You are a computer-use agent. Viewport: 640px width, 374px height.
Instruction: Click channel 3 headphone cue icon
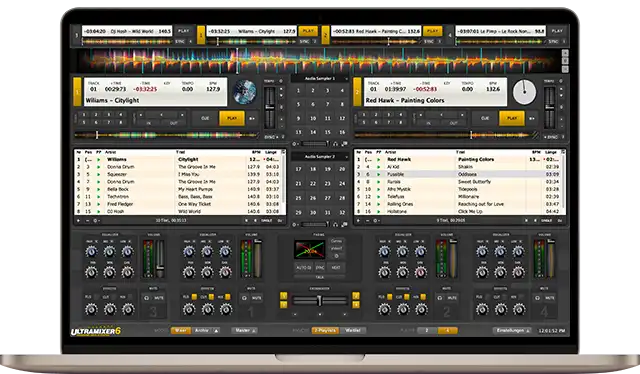coord(147,298)
